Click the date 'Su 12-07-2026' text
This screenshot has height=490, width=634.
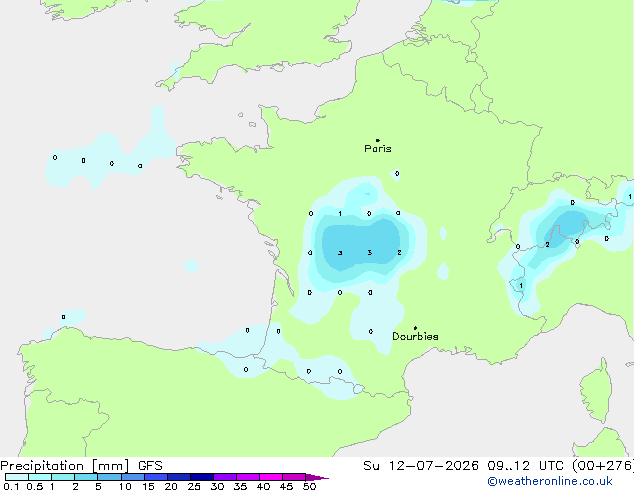[x=421, y=466]
